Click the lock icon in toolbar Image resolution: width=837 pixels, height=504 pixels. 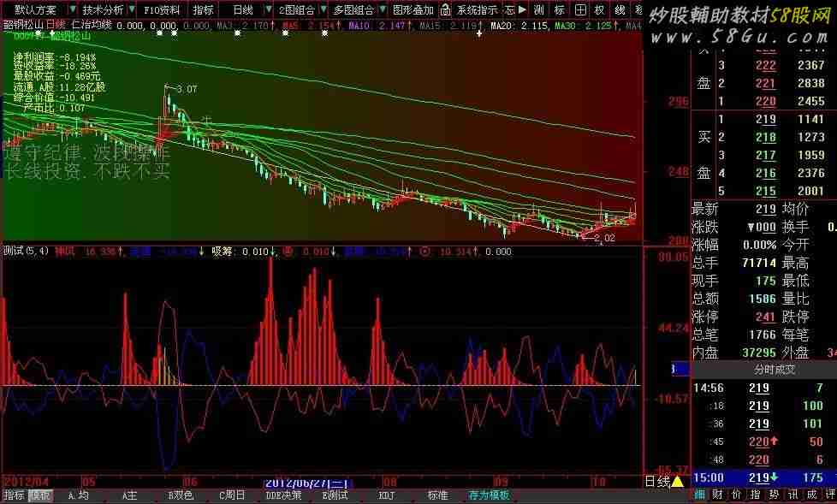446,9
